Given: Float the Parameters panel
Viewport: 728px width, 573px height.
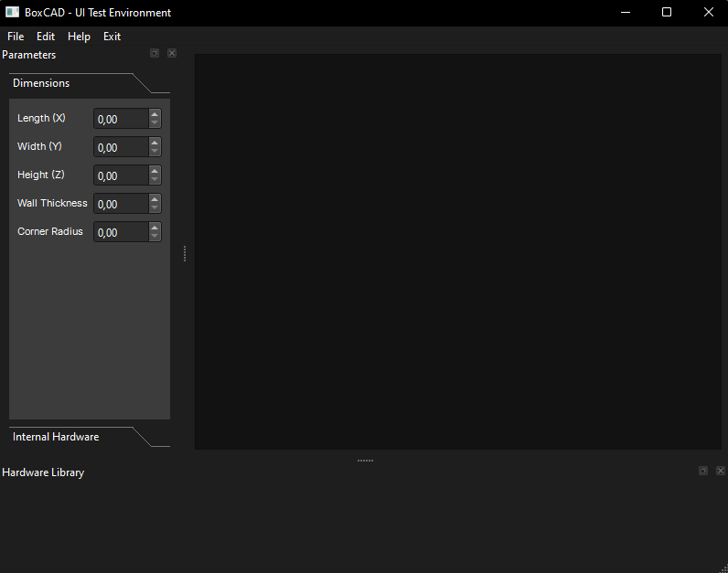Looking at the screenshot, I should click(155, 54).
